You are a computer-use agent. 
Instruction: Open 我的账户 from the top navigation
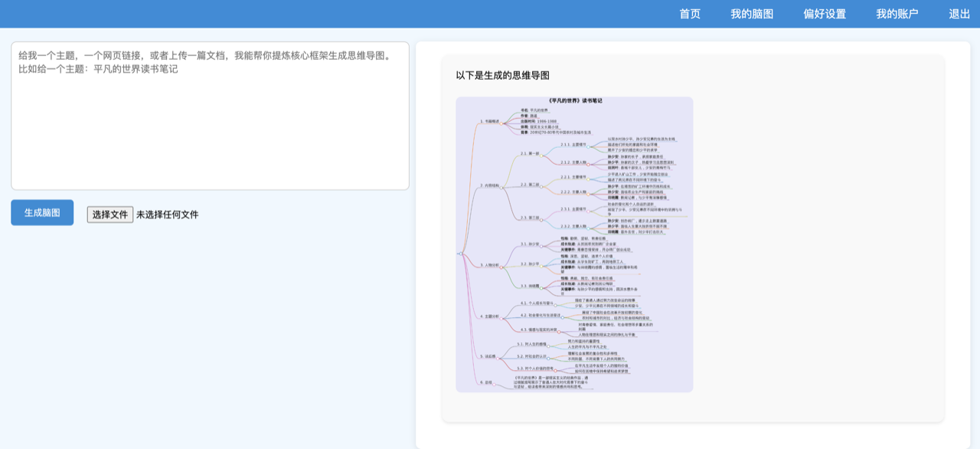tap(897, 14)
